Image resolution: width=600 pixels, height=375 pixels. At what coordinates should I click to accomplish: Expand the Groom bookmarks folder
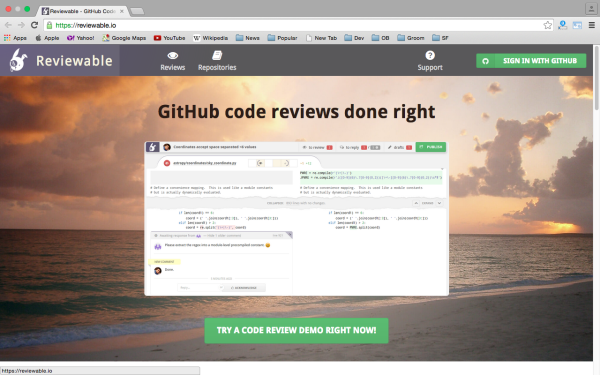click(411, 38)
